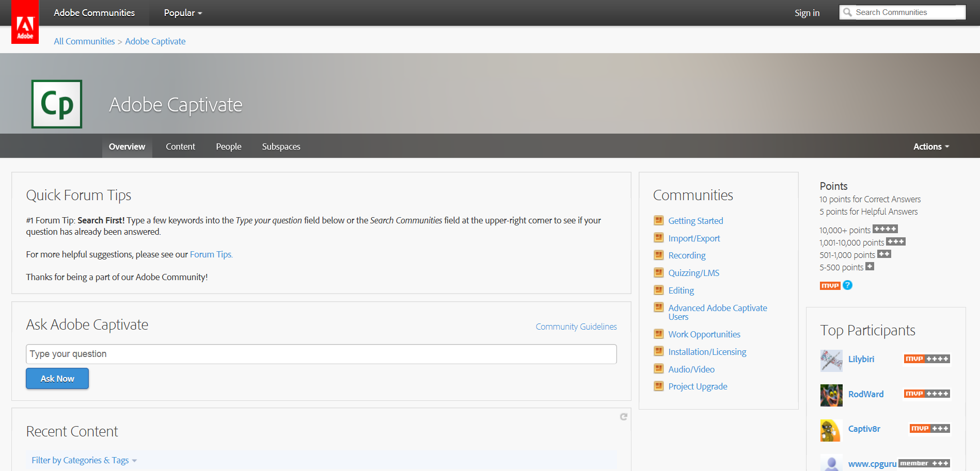Focus the Search Communities field

click(x=903, y=12)
